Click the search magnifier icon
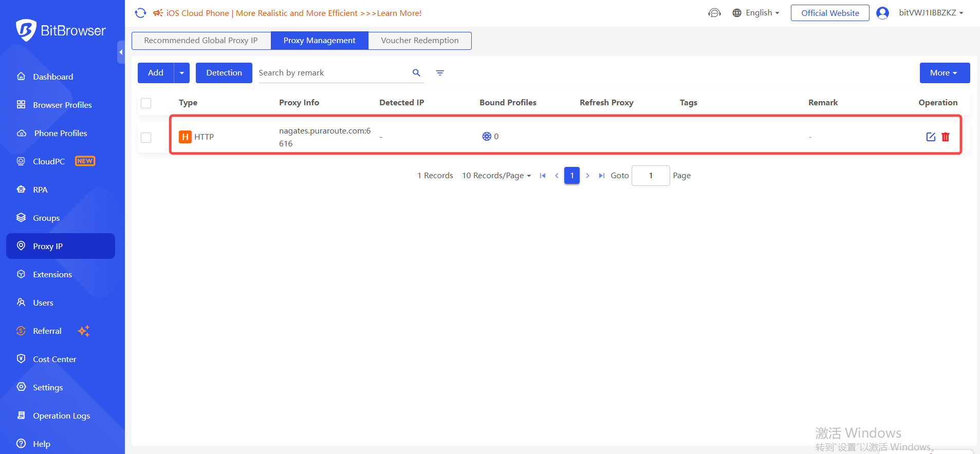Image resolution: width=980 pixels, height=454 pixels. point(417,73)
